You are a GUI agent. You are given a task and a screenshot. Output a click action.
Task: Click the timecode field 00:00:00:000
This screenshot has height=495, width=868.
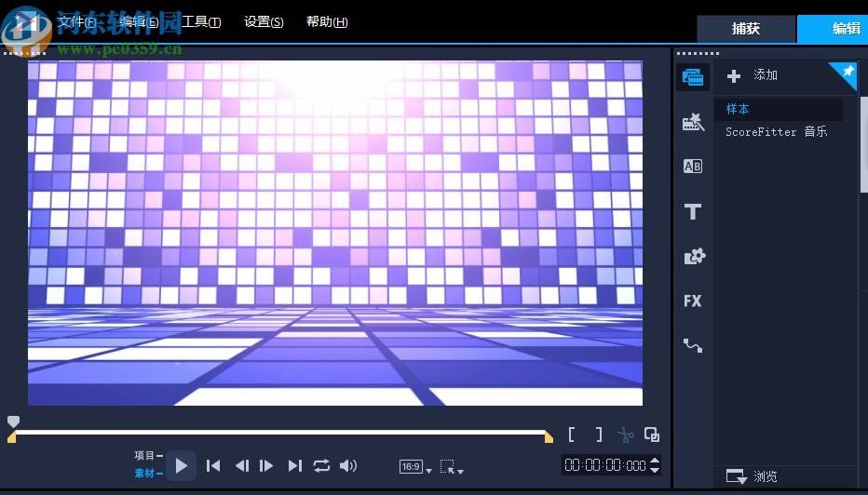click(605, 465)
